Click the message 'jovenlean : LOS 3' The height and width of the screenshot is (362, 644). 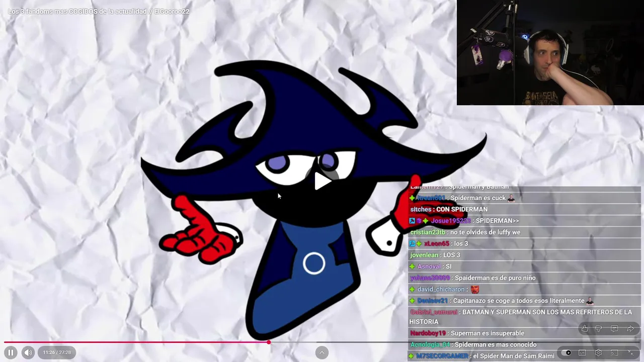pos(435,255)
